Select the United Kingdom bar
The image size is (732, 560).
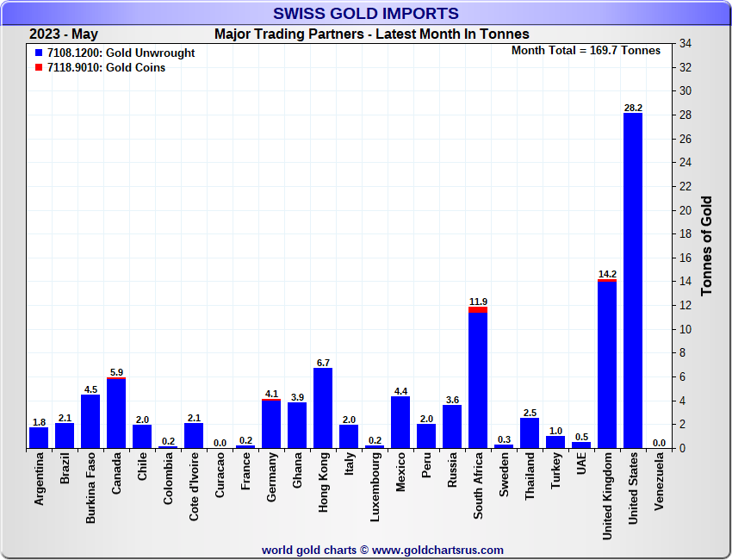607,364
